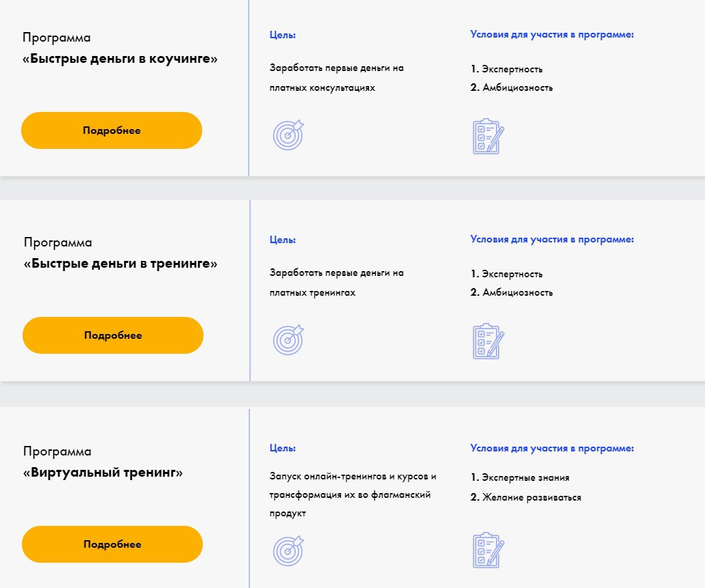This screenshot has width=705, height=588.
Task: Click goal text about платных тренингах
Action: [x=337, y=283]
